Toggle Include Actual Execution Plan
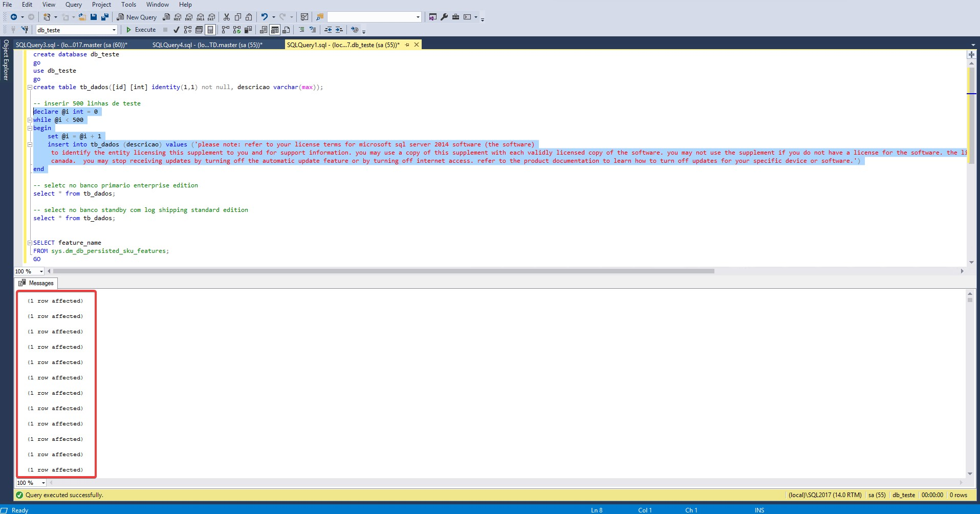This screenshot has width=980, height=514. 226,30
